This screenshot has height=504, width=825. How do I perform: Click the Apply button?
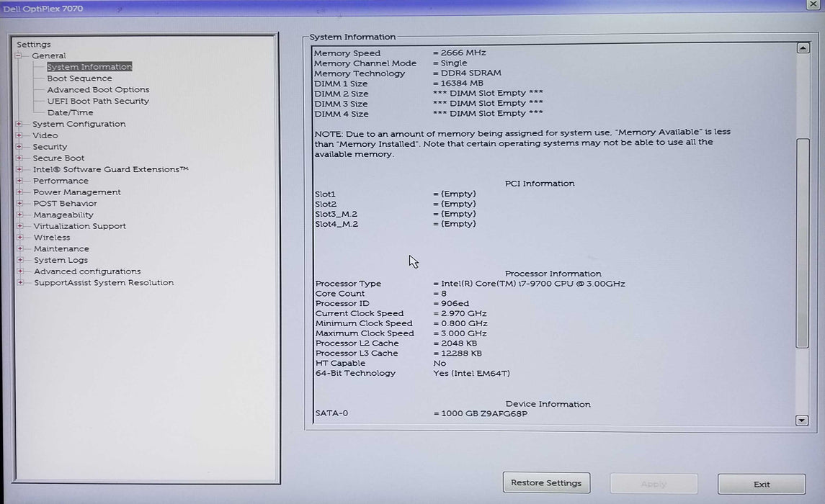click(654, 484)
